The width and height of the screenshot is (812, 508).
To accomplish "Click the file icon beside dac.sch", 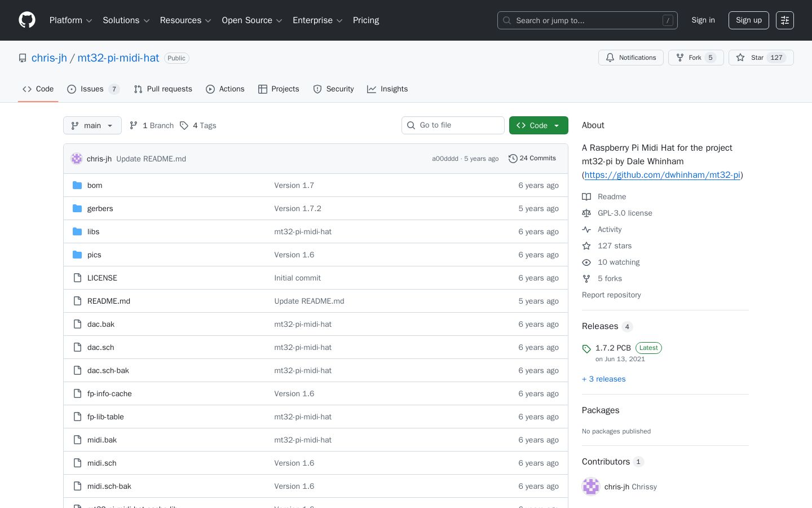I will [x=77, y=347].
